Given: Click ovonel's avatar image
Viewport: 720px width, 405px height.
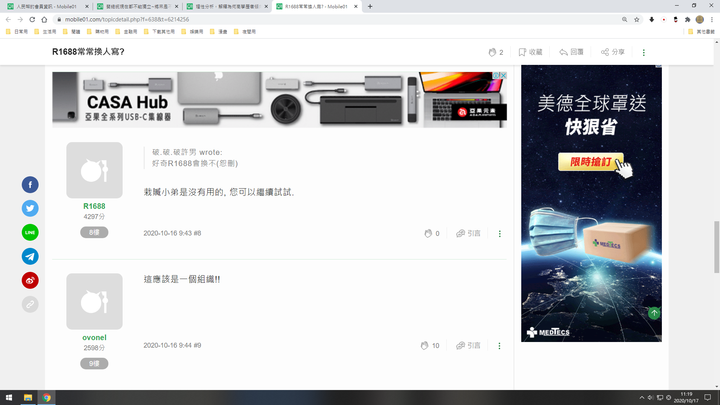Looking at the screenshot, I should click(x=94, y=301).
